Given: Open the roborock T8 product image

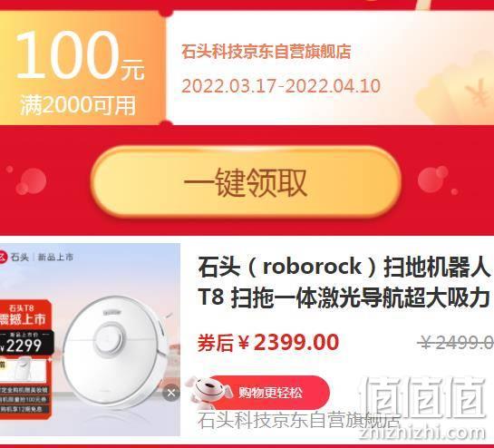Looking at the screenshot, I should click(90, 340).
